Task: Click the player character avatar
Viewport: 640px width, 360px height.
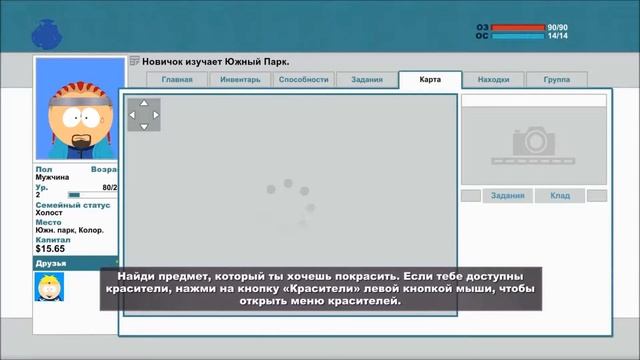Action: click(x=80, y=109)
